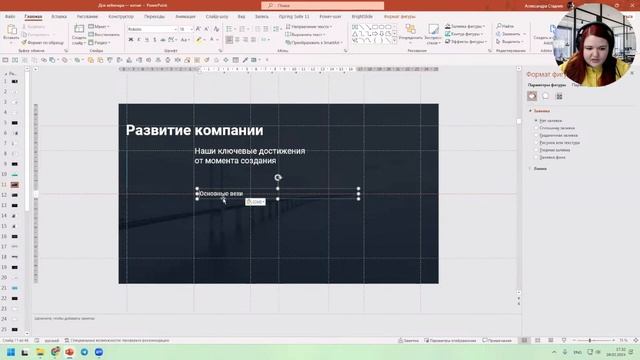Align text left in the paragraph group
Screen dimensions: 640x360
click(229, 40)
